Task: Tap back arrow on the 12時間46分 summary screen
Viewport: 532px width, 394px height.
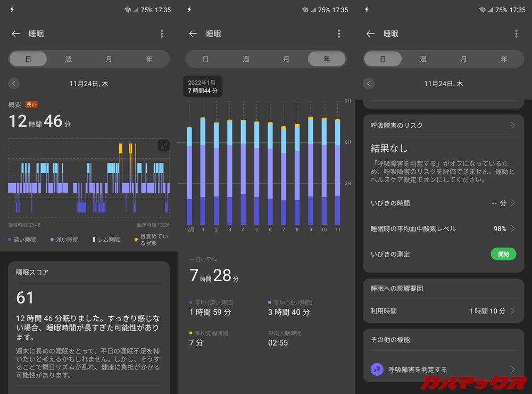Action: point(16,34)
